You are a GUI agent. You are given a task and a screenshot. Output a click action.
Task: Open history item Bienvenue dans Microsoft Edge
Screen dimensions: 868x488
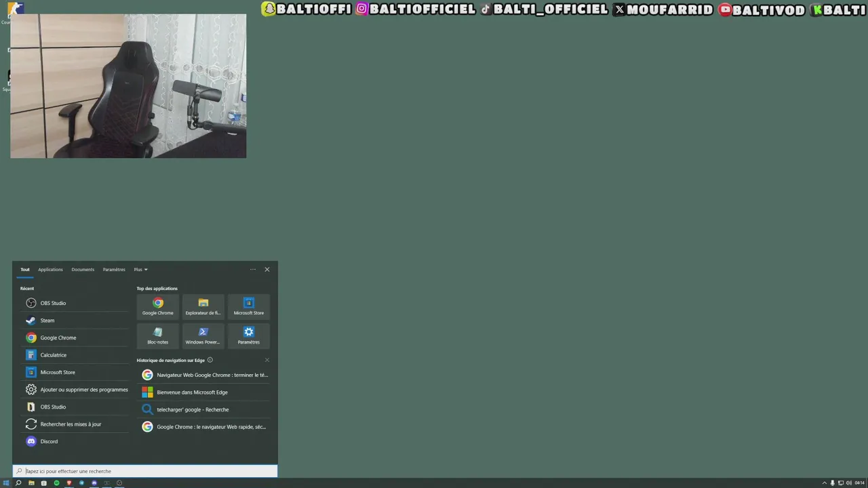203,392
